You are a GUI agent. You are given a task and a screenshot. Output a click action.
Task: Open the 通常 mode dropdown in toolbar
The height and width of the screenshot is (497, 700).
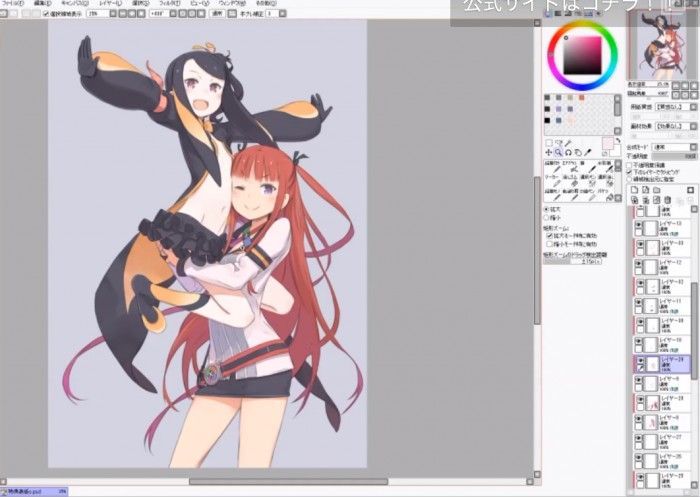(x=217, y=14)
